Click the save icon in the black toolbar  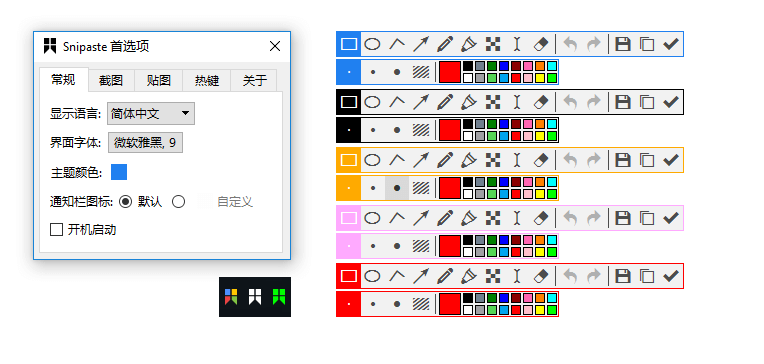623,102
